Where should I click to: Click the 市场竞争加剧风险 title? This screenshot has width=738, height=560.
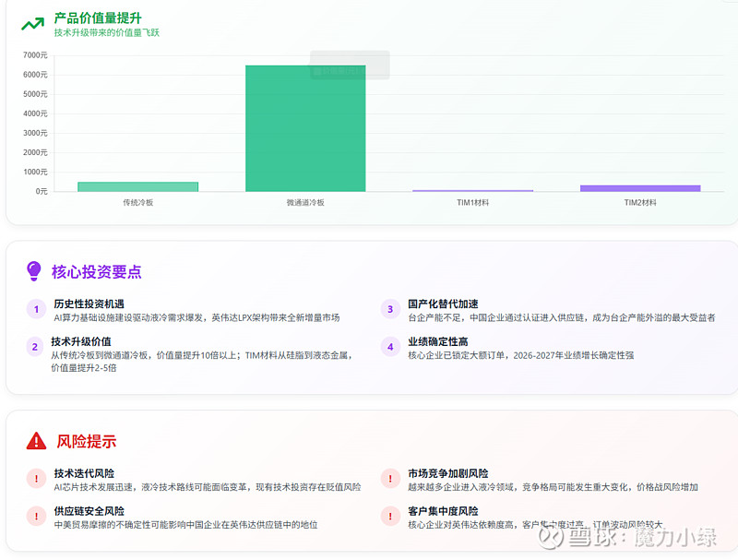coord(448,473)
